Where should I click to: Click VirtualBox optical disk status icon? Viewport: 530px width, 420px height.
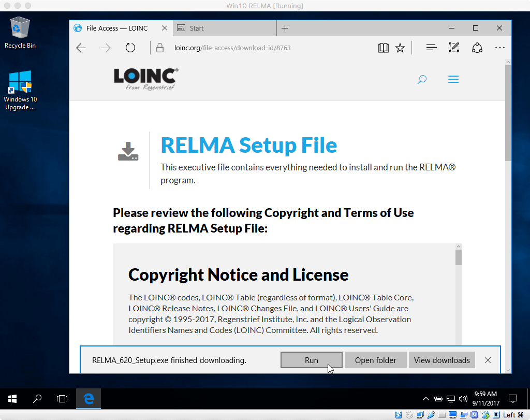pyautogui.click(x=409, y=415)
